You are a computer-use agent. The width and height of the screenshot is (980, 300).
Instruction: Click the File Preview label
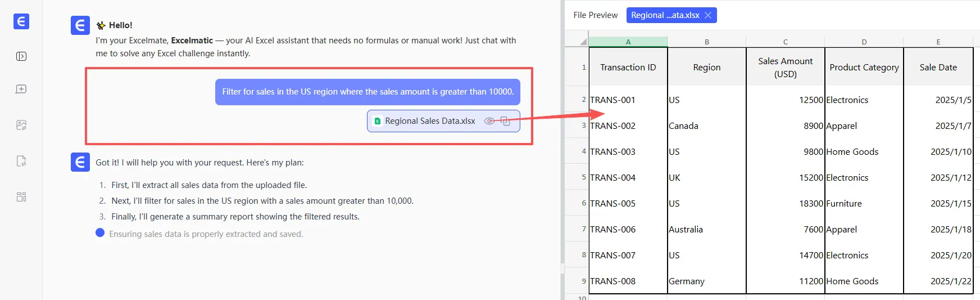tap(595, 15)
